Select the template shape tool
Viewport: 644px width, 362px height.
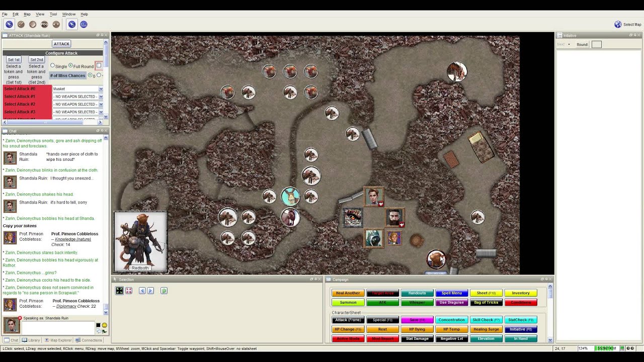click(x=33, y=24)
